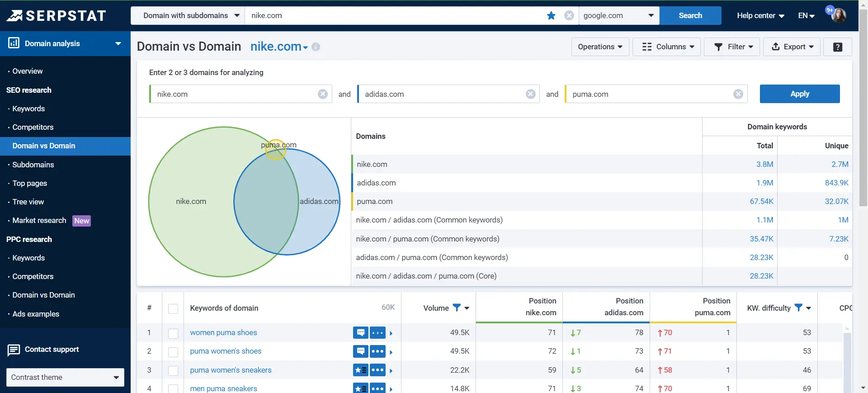
Task: Open the question mark help button
Action: click(x=837, y=47)
